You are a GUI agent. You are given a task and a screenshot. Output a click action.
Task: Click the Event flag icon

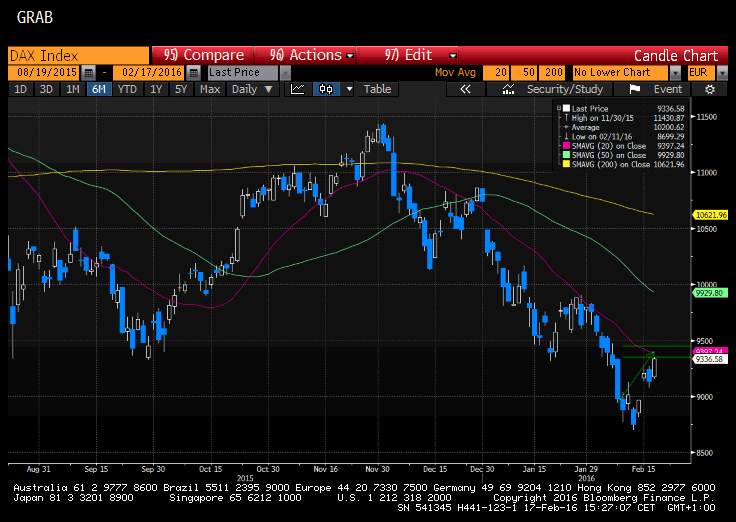pos(635,89)
